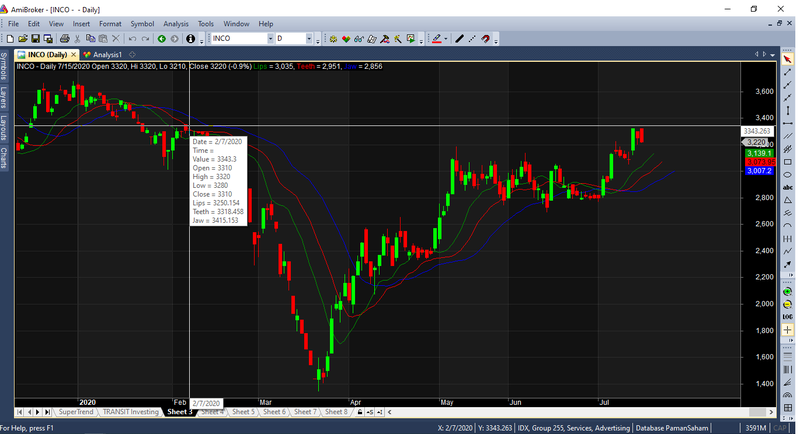Click the Print icon in toolbar
Image resolution: width=800 pixels, height=434 pixels.
pos(65,39)
